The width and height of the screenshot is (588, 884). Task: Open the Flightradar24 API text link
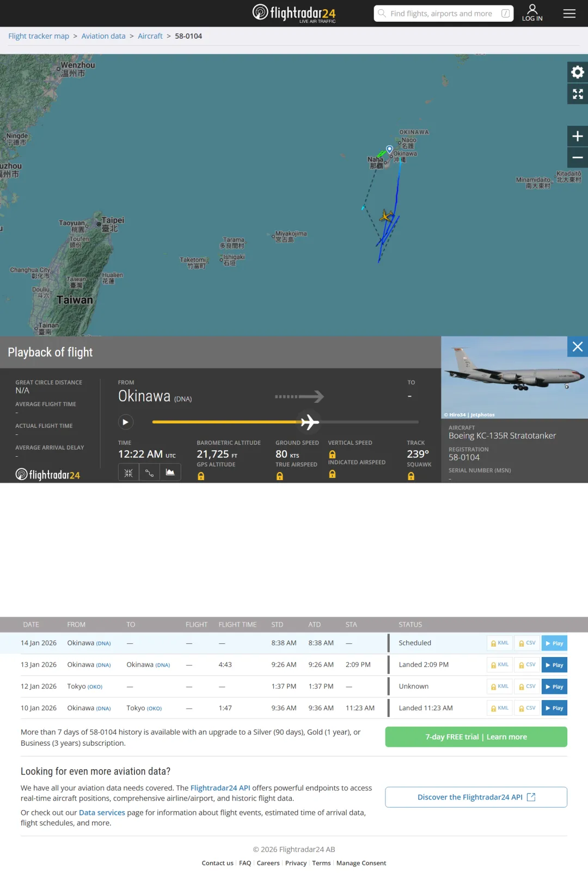[x=220, y=788]
